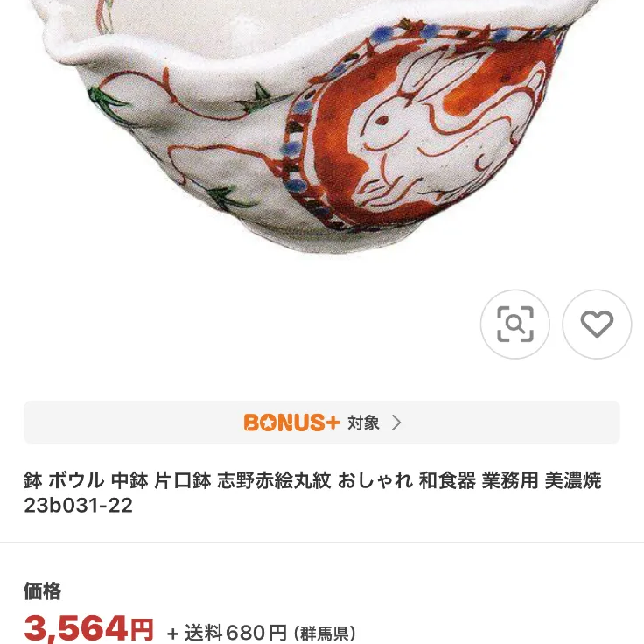Open the shipping fee 送料680円 details
Image resolution: width=644 pixels, height=644 pixels.
point(235,633)
